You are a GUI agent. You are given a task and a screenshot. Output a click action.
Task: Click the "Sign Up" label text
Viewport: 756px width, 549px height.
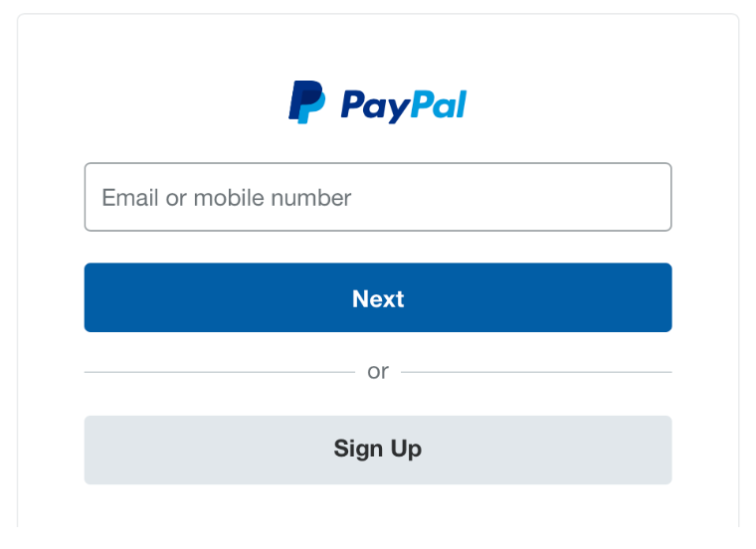coord(378,450)
